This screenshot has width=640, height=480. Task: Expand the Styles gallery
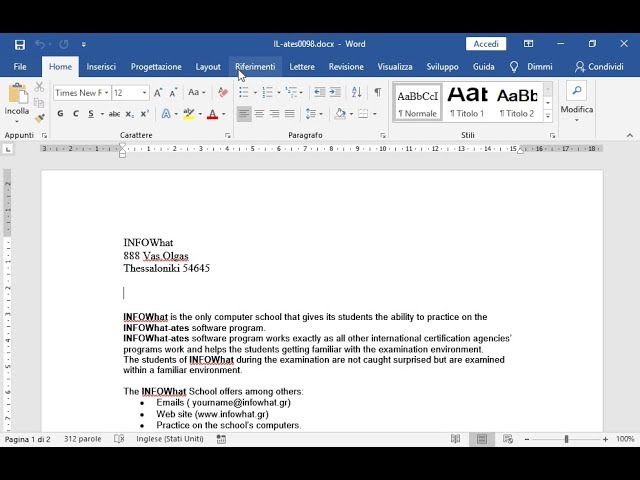point(548,116)
